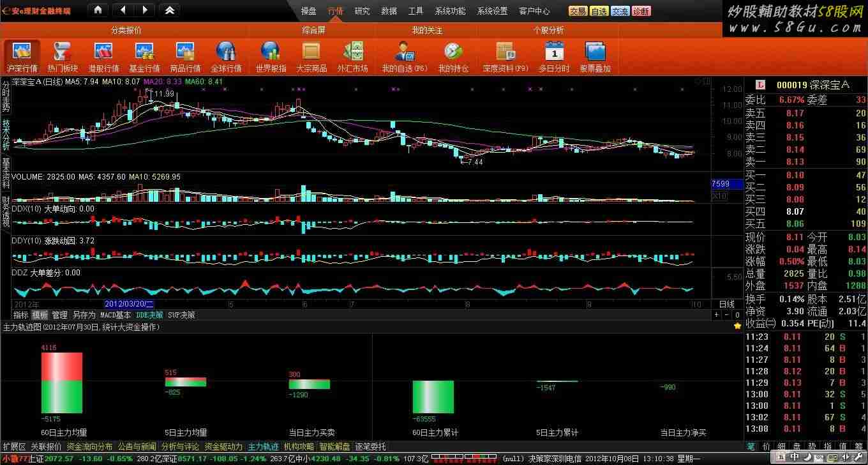Click the home button in title bar
Screen dimensions: 868x465
97,10
